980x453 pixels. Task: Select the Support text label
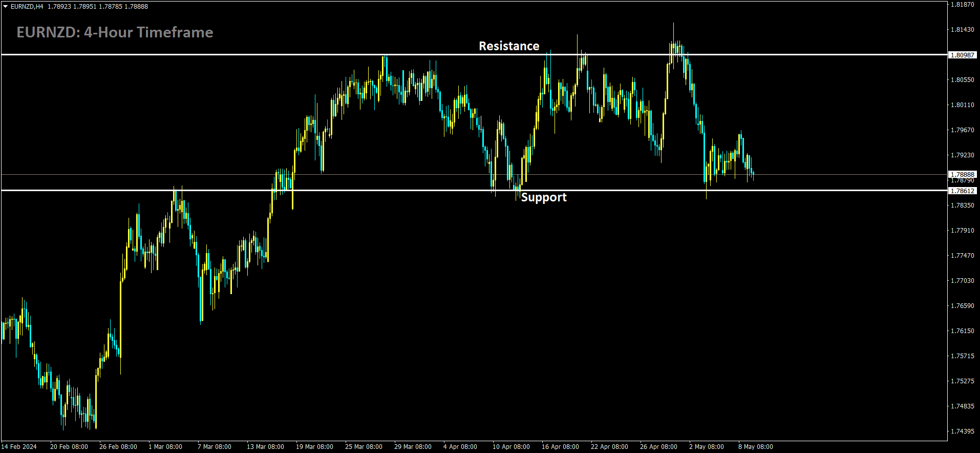(x=544, y=198)
